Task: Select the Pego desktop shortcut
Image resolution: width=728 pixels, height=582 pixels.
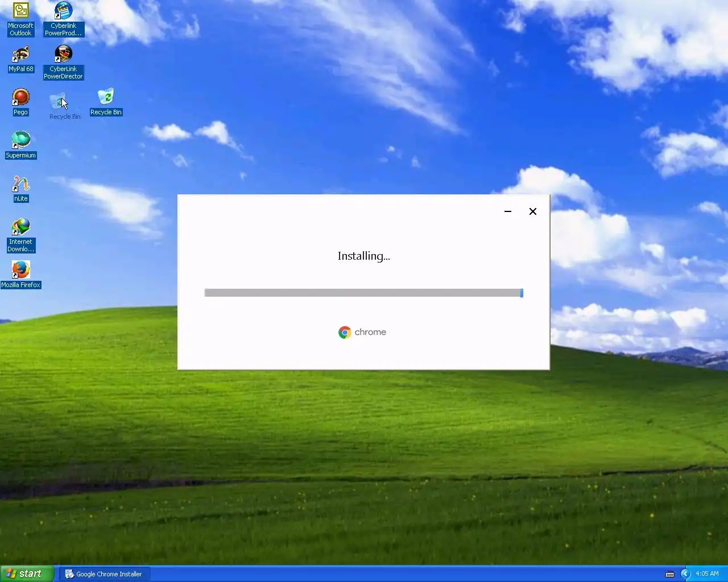Action: 20,102
